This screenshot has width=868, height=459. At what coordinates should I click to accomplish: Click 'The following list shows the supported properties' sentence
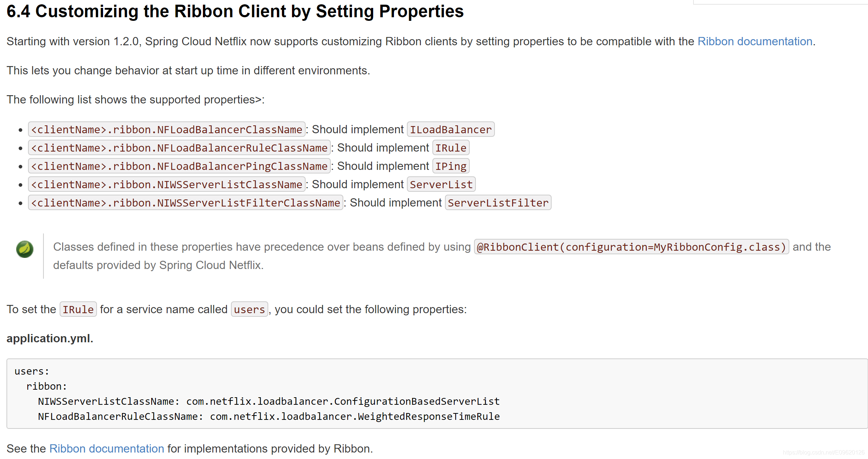tap(135, 100)
